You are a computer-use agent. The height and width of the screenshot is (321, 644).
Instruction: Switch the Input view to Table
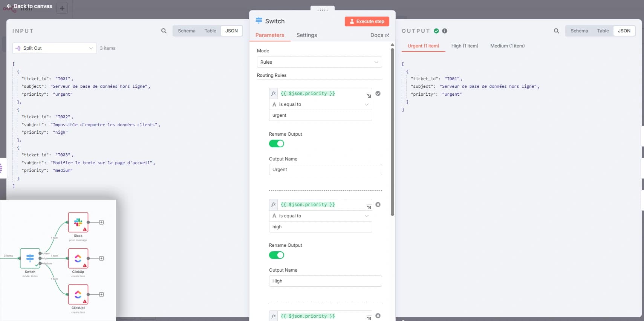click(210, 31)
